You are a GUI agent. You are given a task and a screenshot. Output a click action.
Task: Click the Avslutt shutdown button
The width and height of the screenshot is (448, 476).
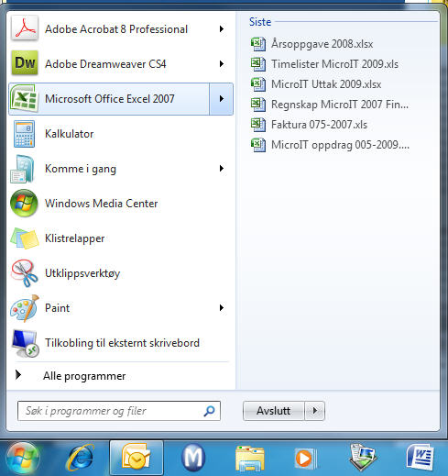click(x=274, y=411)
